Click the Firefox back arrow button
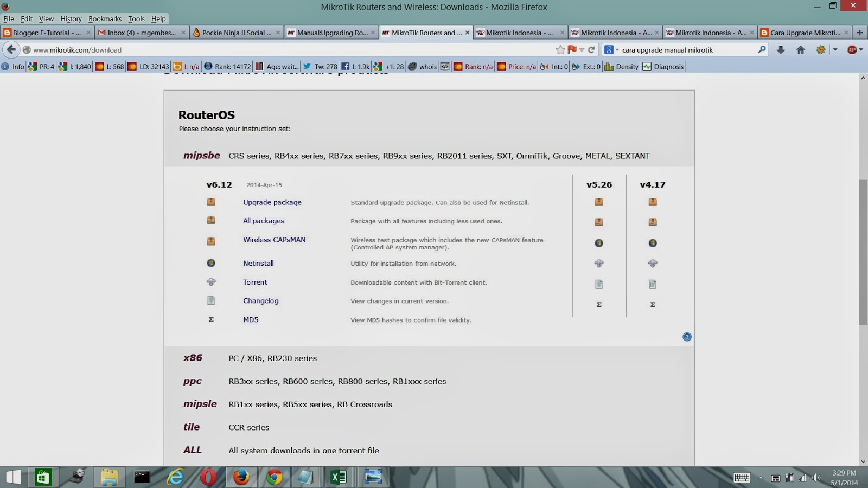The height and width of the screenshot is (488, 868). point(11,49)
